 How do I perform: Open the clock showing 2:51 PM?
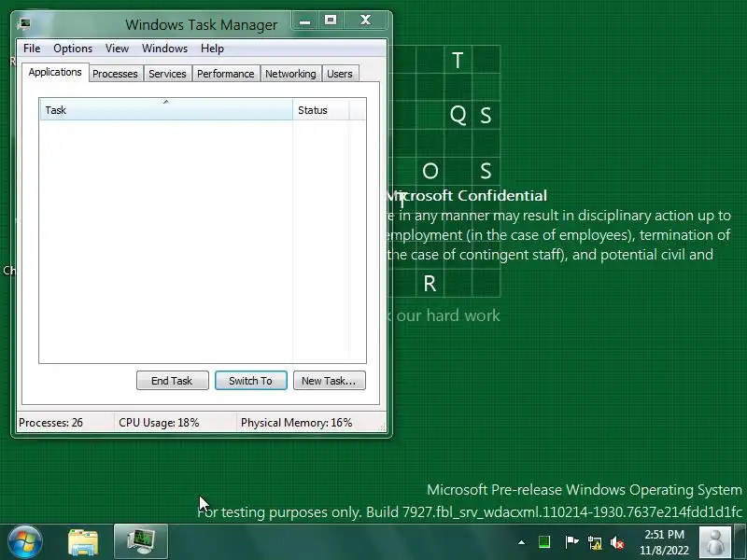coord(664,542)
